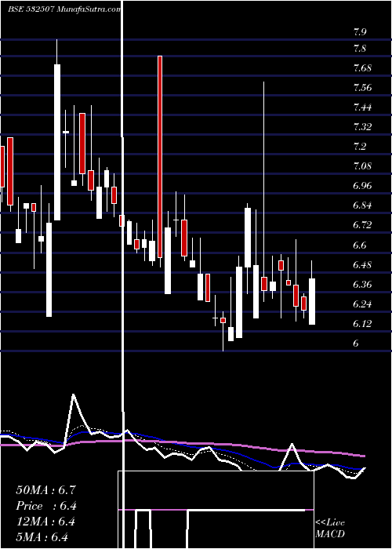Click the 7.56 price level label

[x=362, y=88]
